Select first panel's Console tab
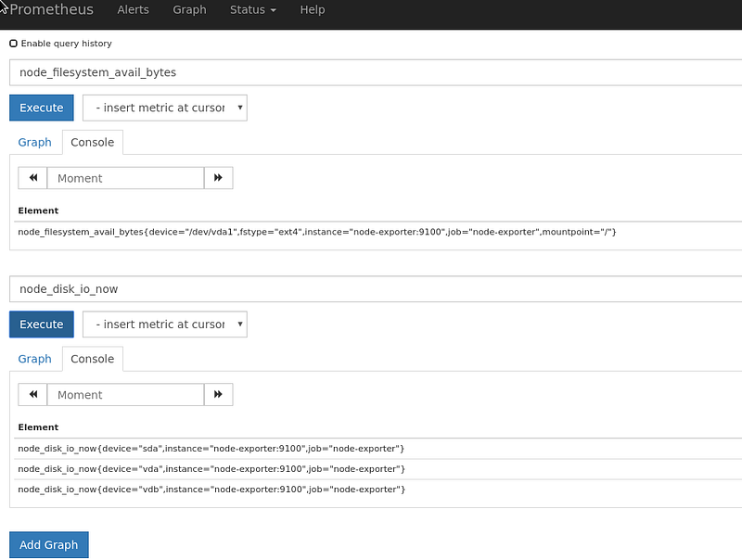This screenshot has height=560, width=742. point(92,143)
